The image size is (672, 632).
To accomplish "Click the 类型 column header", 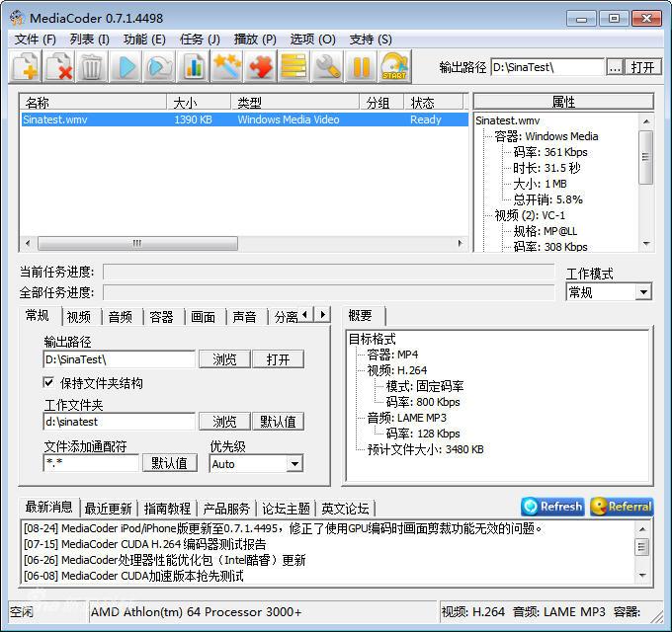I will pos(295,103).
